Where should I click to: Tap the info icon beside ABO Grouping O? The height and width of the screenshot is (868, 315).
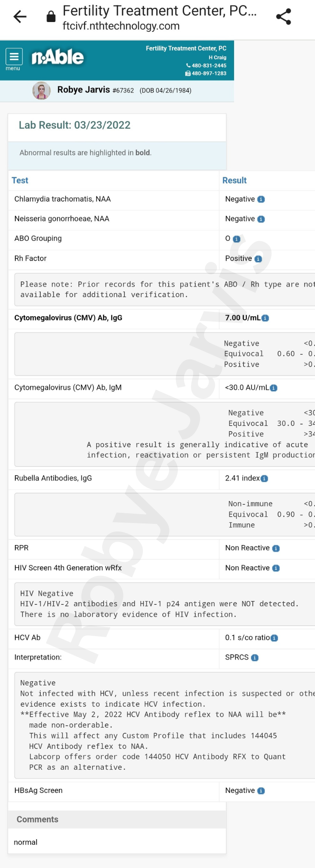237,239
